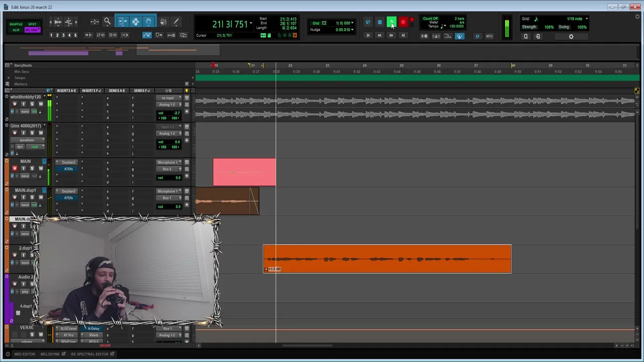Enable SPOT edit mode
The height and width of the screenshot is (362, 644).
(x=32, y=24)
